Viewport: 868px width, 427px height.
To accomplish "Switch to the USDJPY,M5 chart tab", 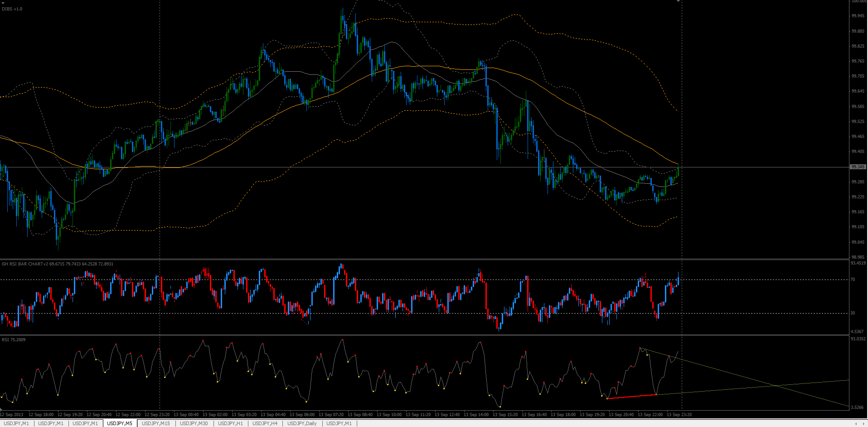I will click(x=120, y=423).
